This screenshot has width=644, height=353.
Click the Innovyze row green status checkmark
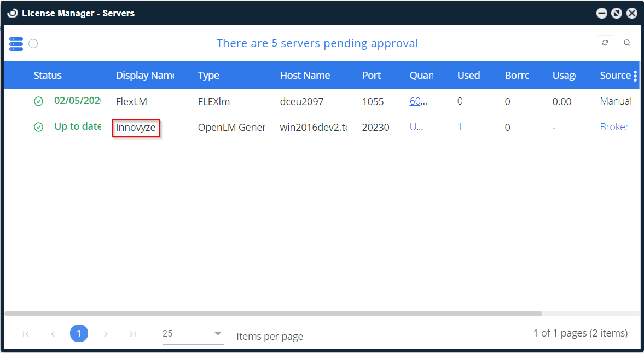click(38, 127)
